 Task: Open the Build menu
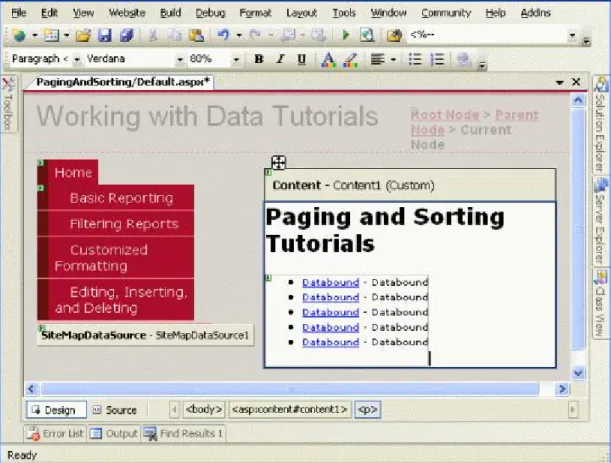pyautogui.click(x=171, y=13)
